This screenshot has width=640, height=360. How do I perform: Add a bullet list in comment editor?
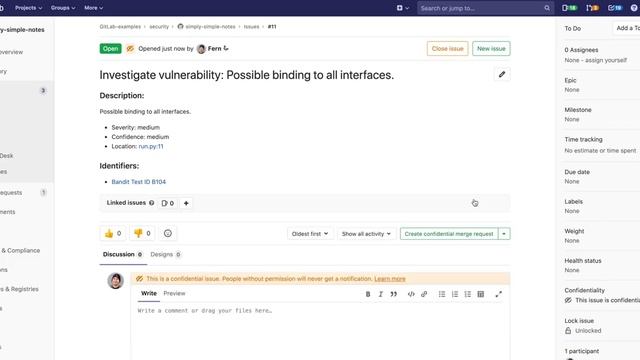point(442,294)
